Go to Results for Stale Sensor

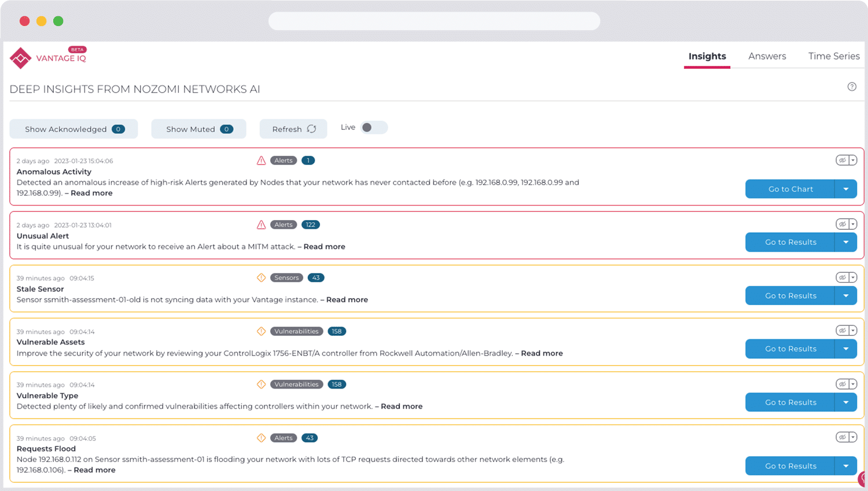pyautogui.click(x=789, y=295)
